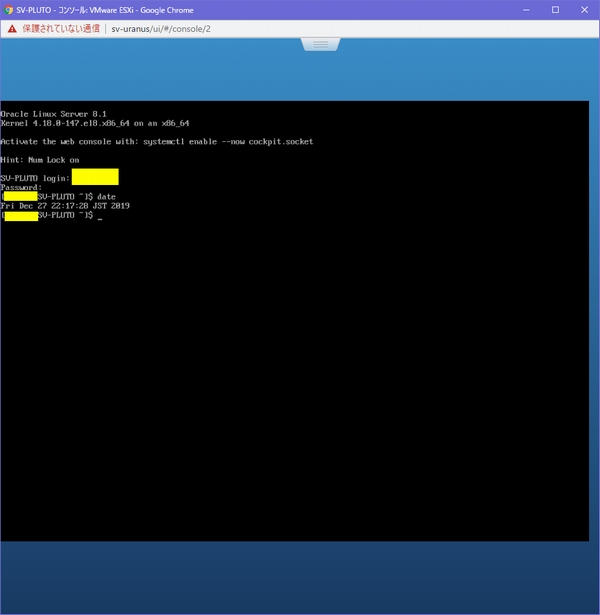
Task: Click the 'date' command text
Action: 106,197
